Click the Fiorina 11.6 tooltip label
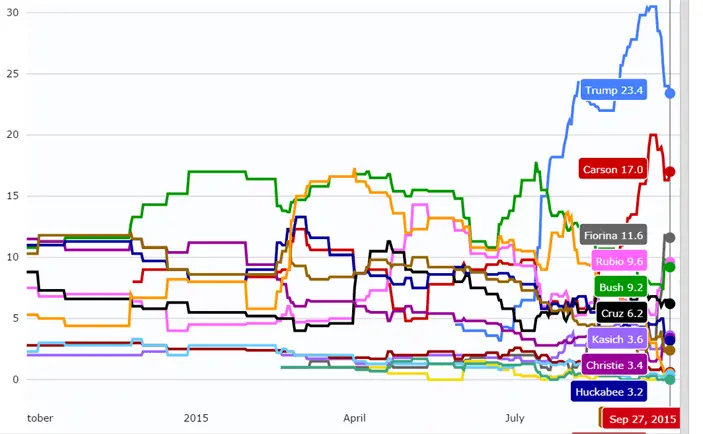 click(613, 235)
